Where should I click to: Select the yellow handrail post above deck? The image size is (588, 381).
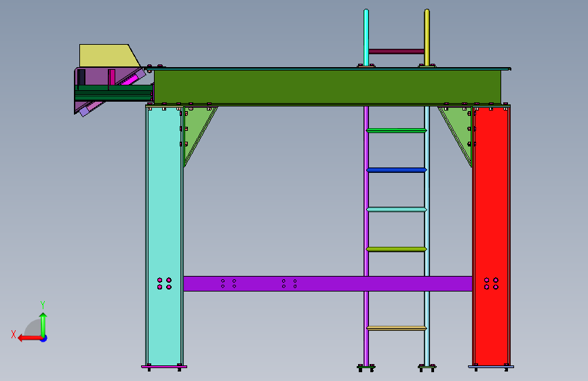point(427,37)
